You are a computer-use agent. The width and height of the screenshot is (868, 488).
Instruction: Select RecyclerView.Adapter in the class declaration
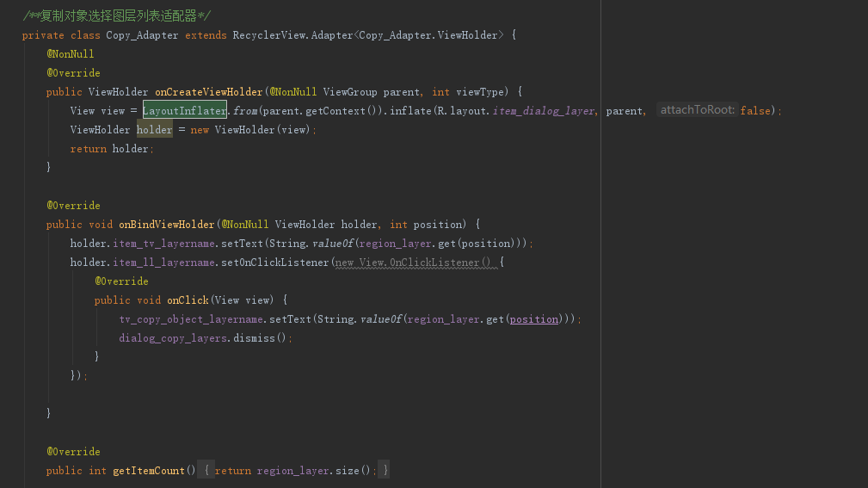[292, 35]
